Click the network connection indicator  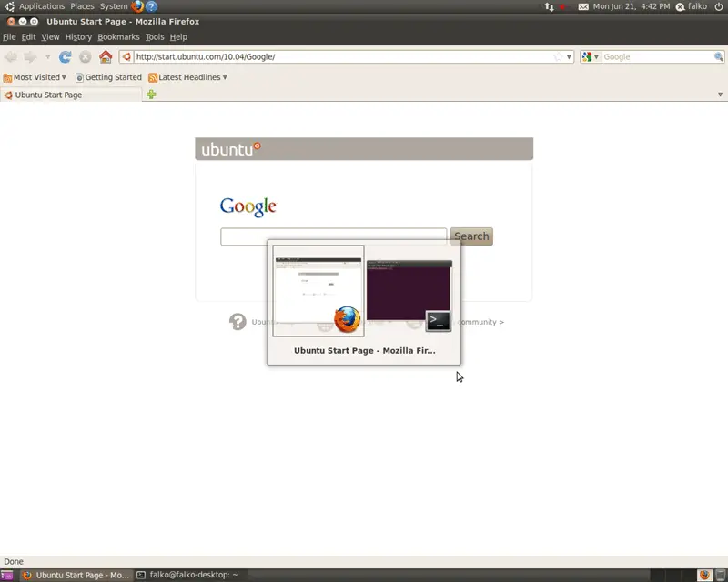click(x=550, y=6)
